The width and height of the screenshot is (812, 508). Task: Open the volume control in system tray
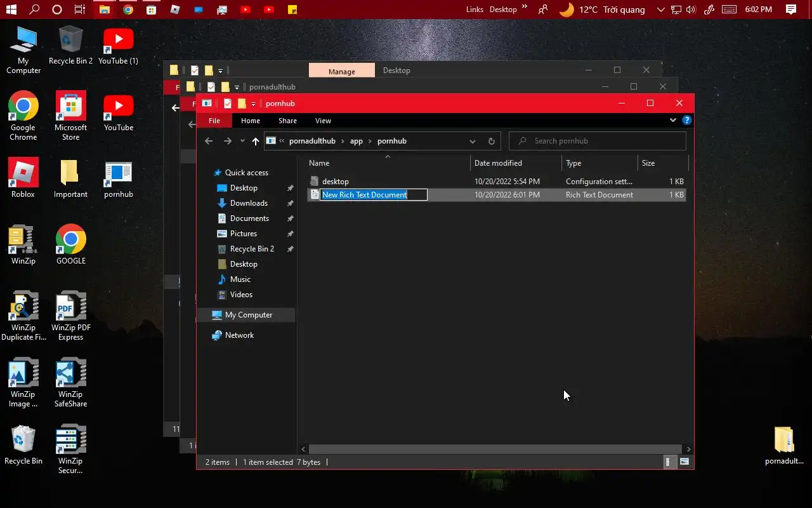(x=691, y=10)
